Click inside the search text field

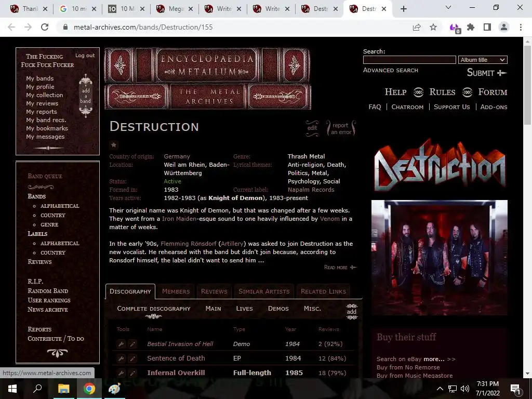pyautogui.click(x=409, y=60)
